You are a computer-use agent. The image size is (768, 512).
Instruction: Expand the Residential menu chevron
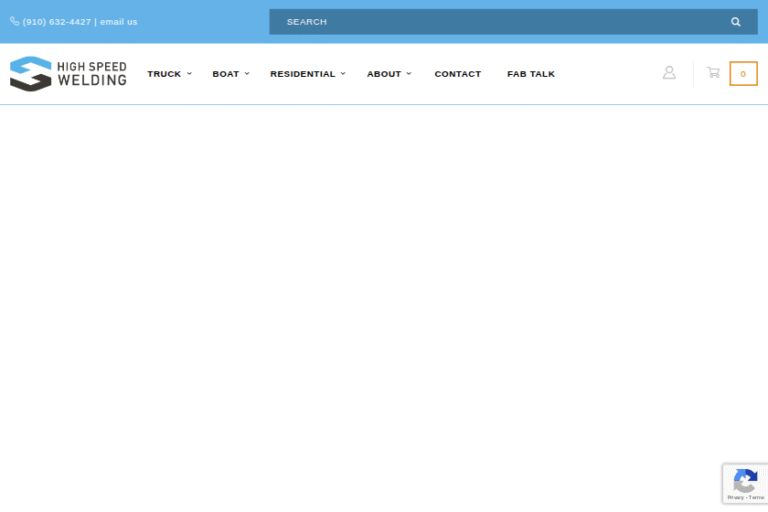343,73
